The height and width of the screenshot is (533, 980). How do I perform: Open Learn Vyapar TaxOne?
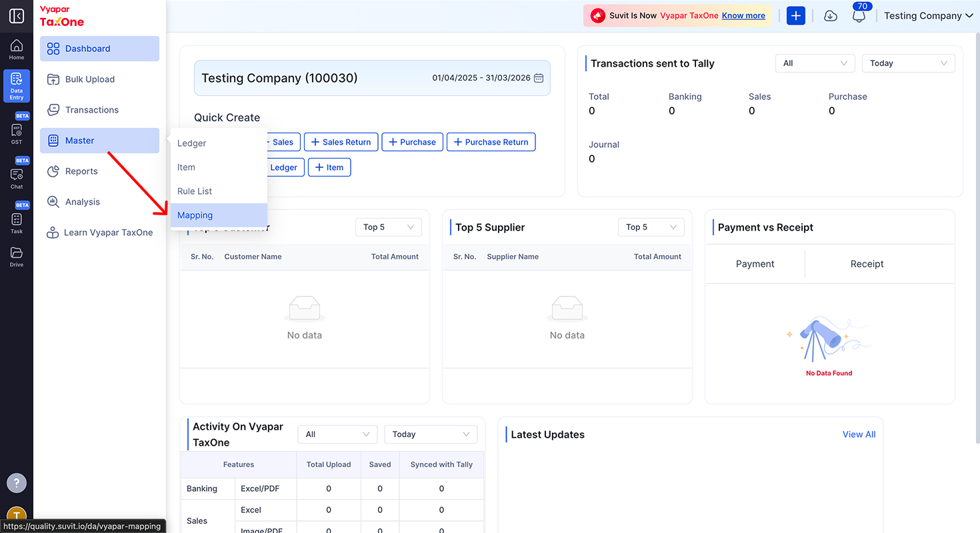click(99, 233)
